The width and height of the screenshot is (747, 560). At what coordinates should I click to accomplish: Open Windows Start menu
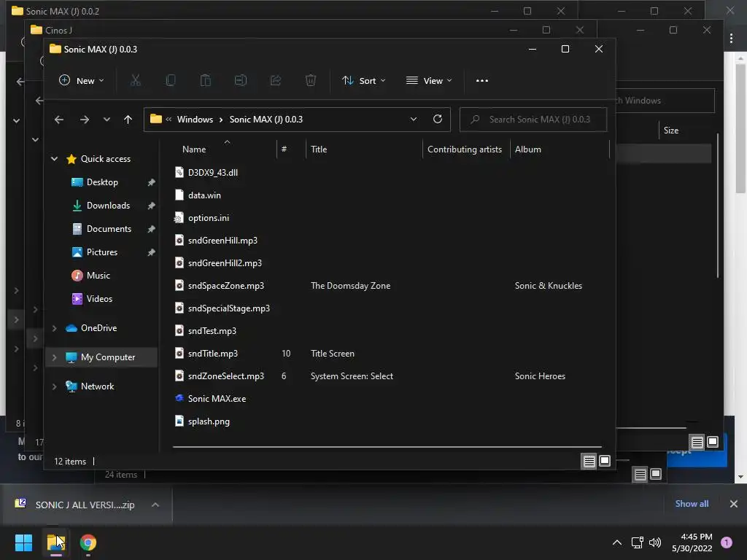click(x=23, y=542)
